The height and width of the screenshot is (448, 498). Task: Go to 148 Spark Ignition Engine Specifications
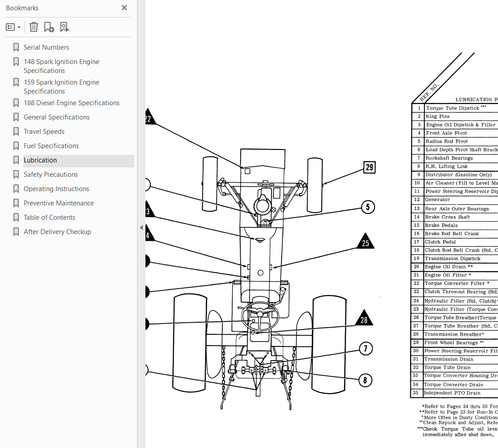pos(62,66)
